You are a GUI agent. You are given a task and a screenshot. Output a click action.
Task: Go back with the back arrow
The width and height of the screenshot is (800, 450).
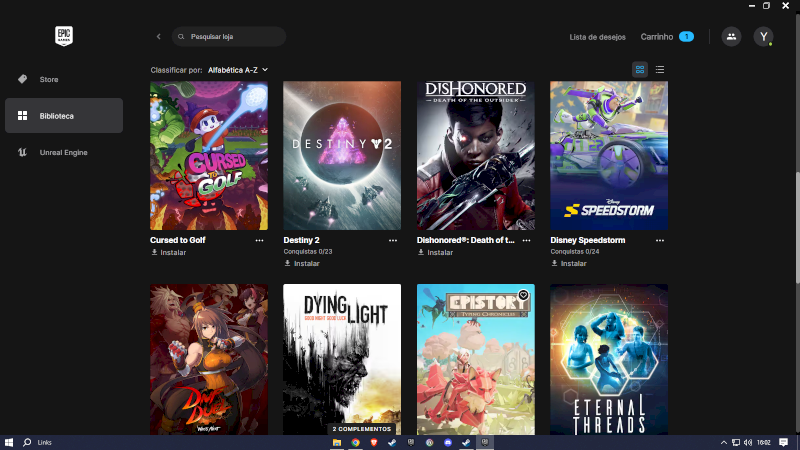159,37
